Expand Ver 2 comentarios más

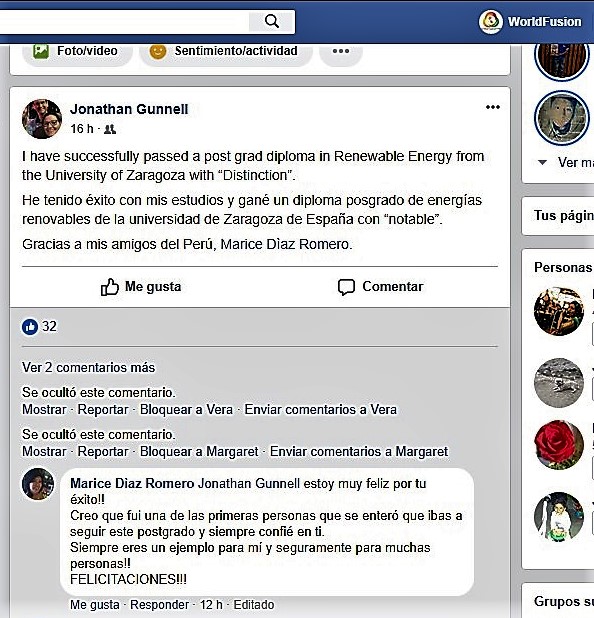coord(88,368)
